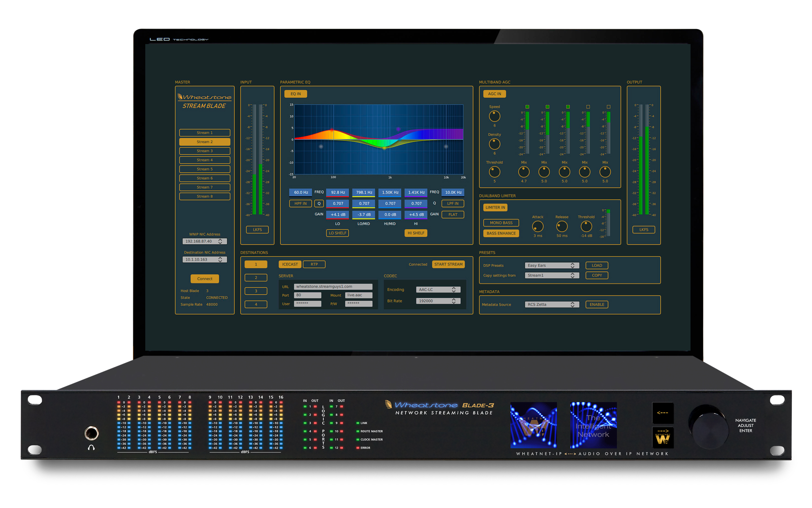The image size is (812, 508).
Task: Open DSP Presets Easy Ears dropdown
Action: point(552,265)
